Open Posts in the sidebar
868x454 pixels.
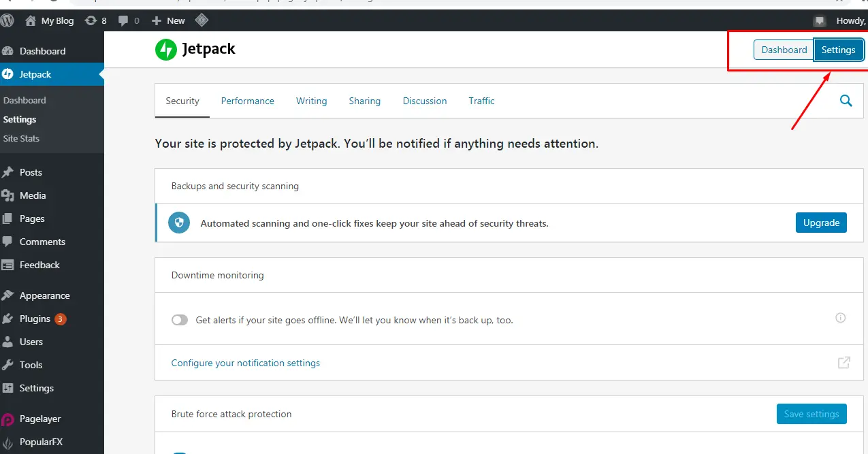[52, 172]
